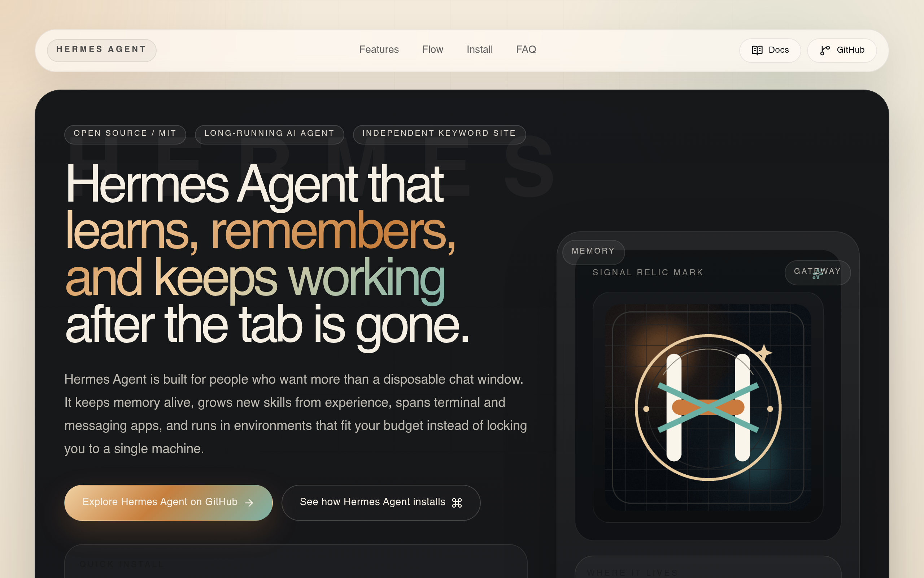Click the command key icon on installs button

(457, 503)
